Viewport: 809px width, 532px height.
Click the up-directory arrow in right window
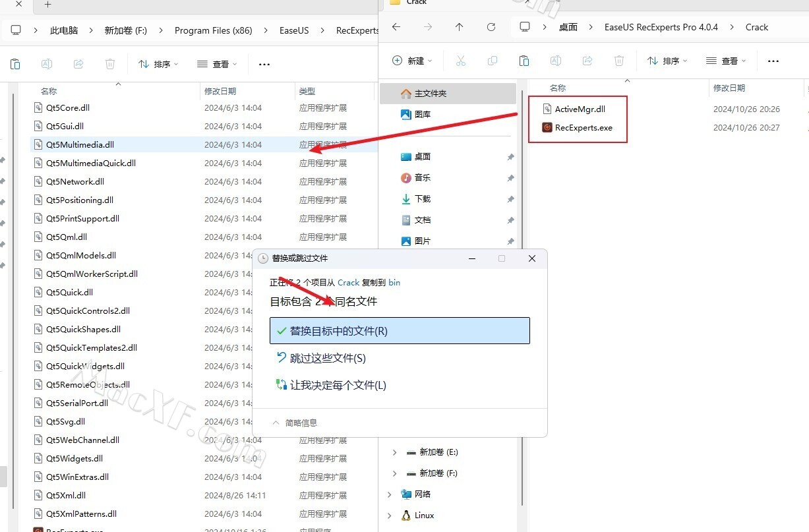click(x=459, y=27)
